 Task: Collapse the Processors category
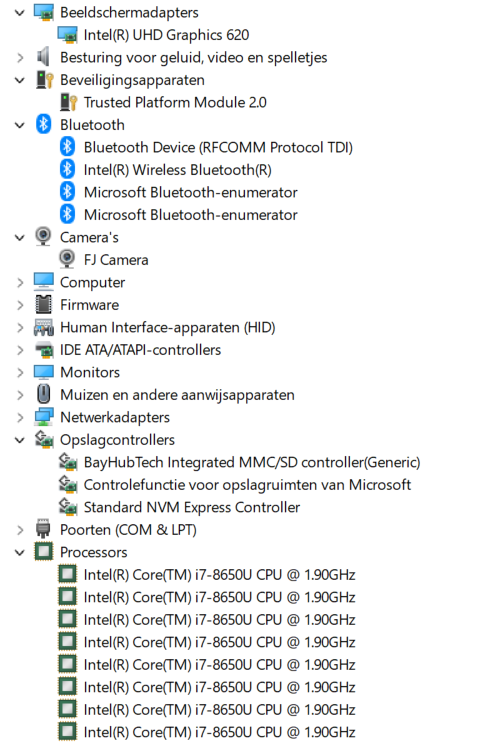coord(20,553)
